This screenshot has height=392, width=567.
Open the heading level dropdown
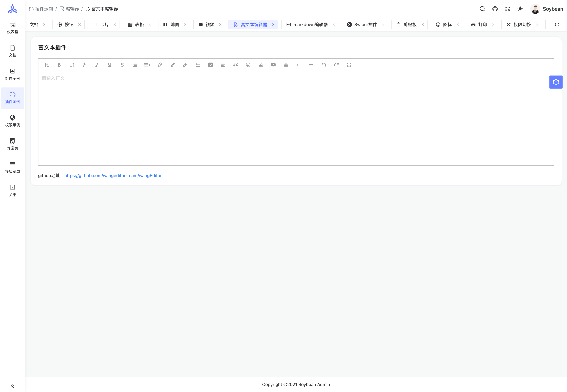point(46,65)
